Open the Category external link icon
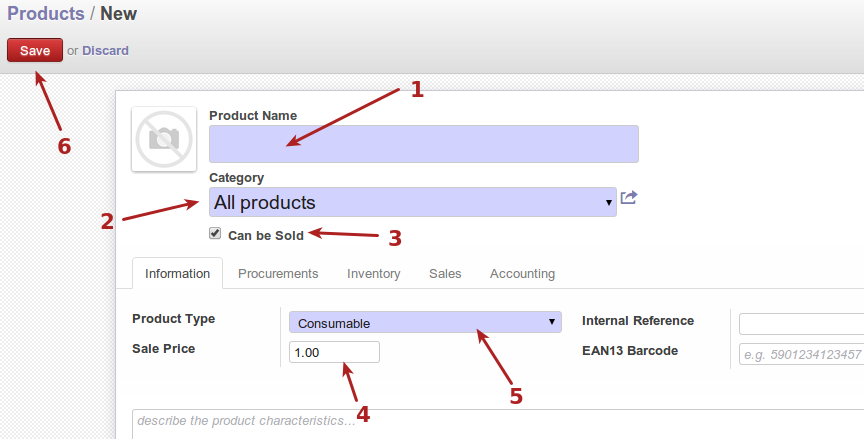864x439 pixels. point(628,198)
